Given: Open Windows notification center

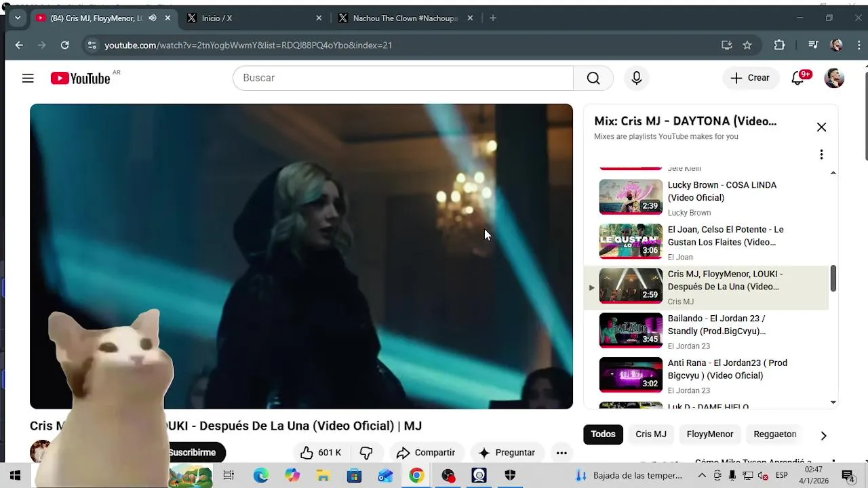Looking at the screenshot, I should (848, 475).
